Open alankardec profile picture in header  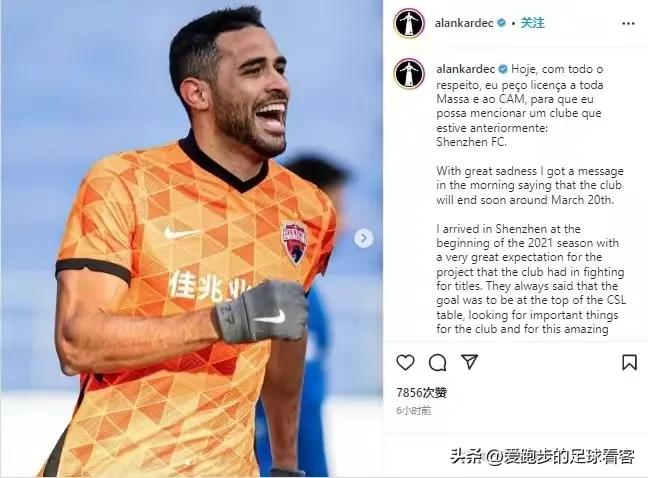click(x=409, y=23)
